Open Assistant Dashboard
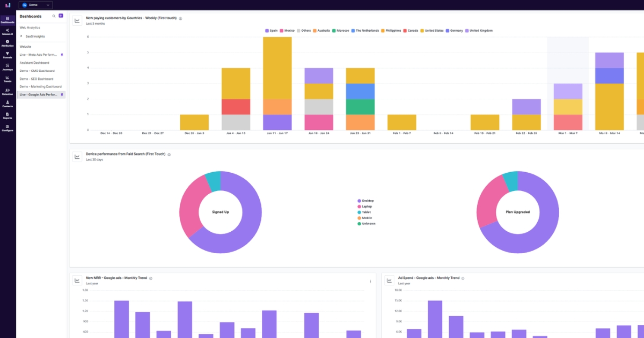644x338 pixels. (34, 63)
